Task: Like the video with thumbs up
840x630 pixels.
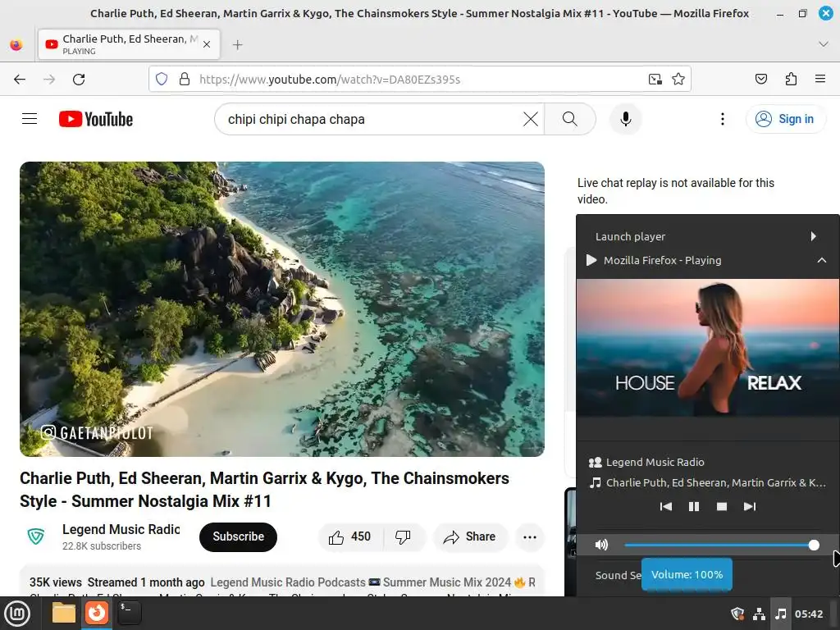Action: 350,536
